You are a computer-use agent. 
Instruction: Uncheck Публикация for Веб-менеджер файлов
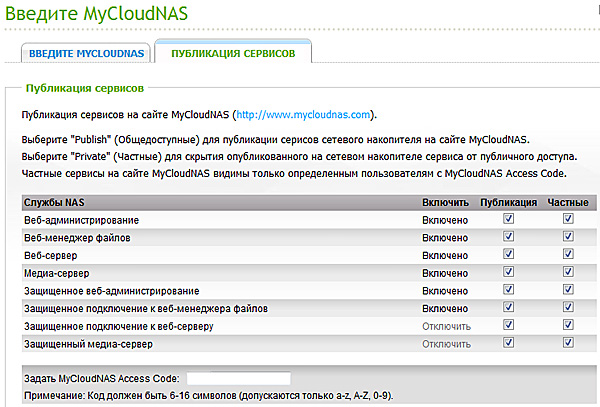(509, 237)
